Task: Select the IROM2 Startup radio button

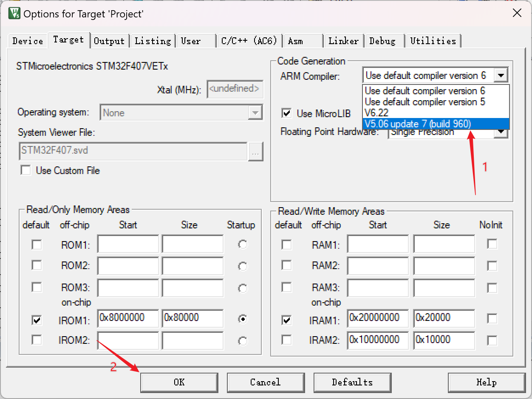Action: pos(243,340)
